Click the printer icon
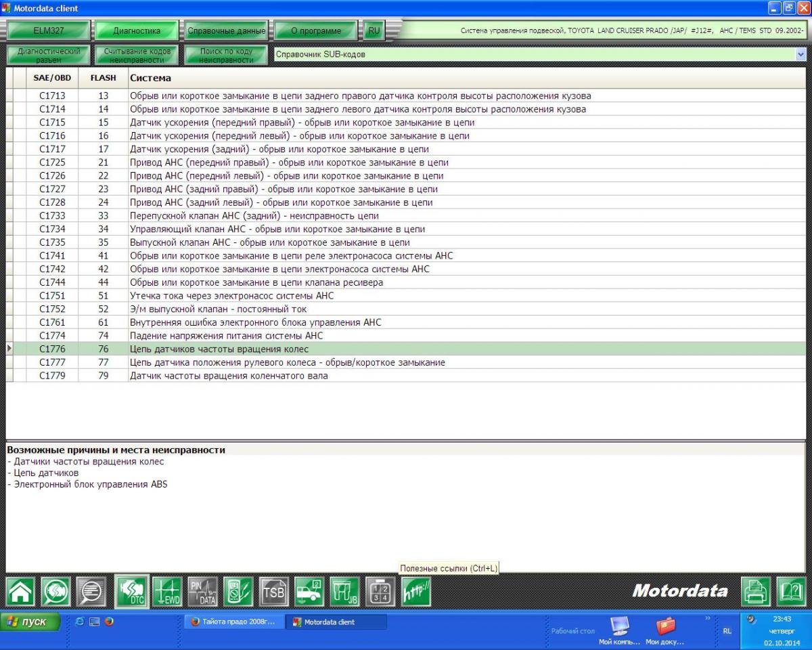This screenshot has width=812, height=650. pyautogui.click(x=755, y=592)
